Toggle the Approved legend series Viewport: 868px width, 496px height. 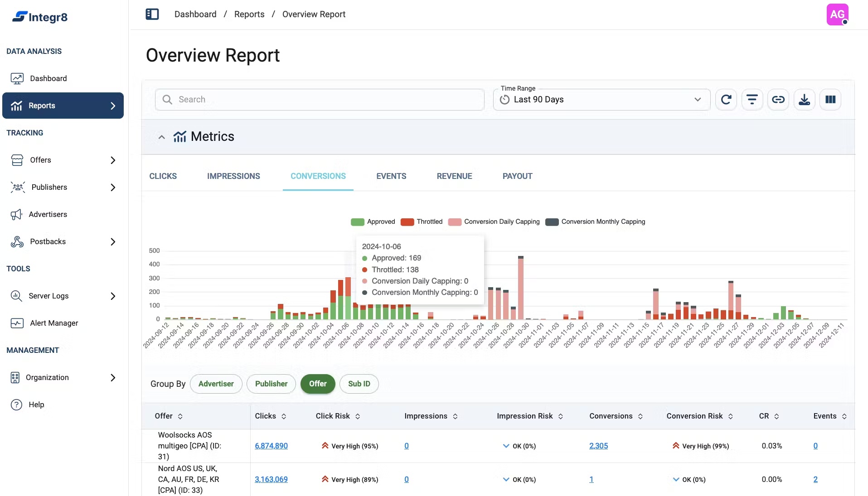pyautogui.click(x=373, y=222)
